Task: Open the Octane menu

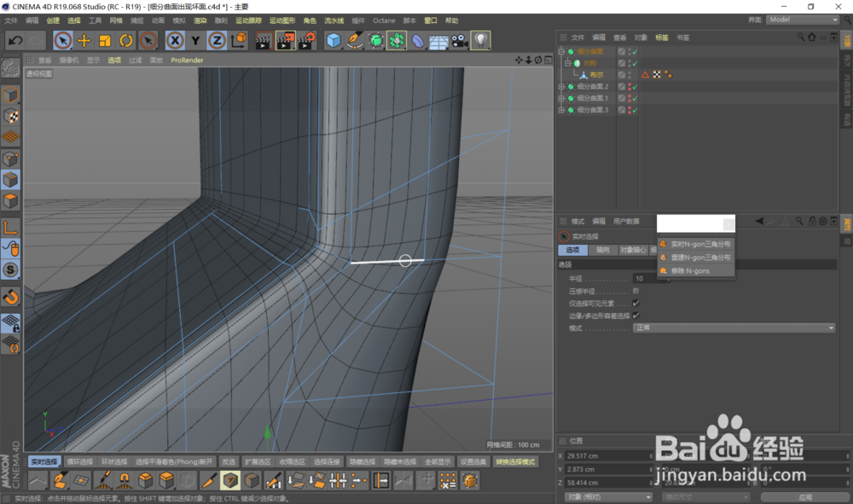Action: [384, 20]
